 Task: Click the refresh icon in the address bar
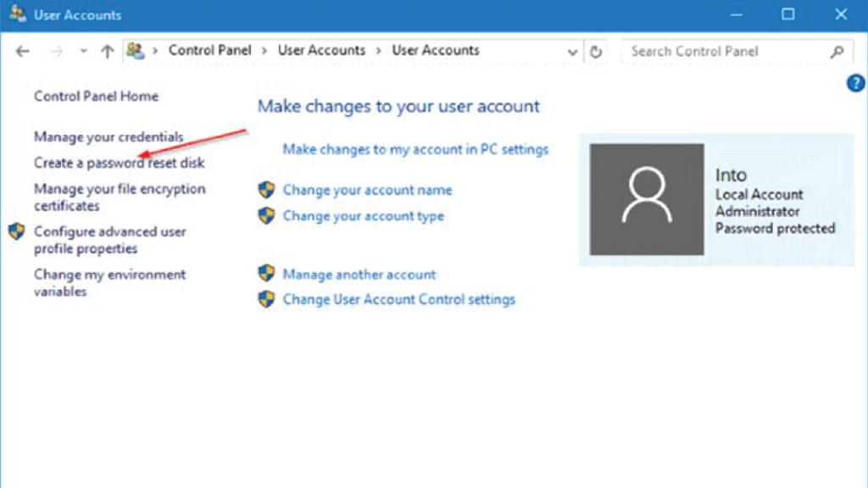point(596,51)
